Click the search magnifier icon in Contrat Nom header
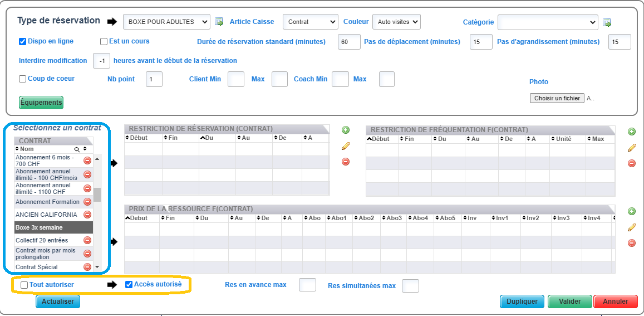The height and width of the screenshot is (316, 644). (77, 149)
